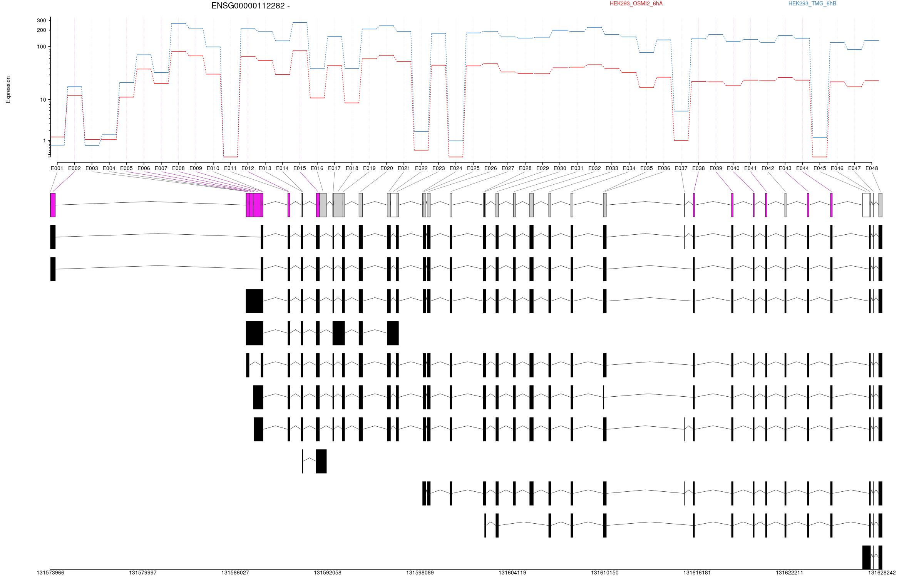This screenshot has width=924, height=581.
Task: Click the y-axis tick value 10
Action: pyautogui.click(x=43, y=100)
